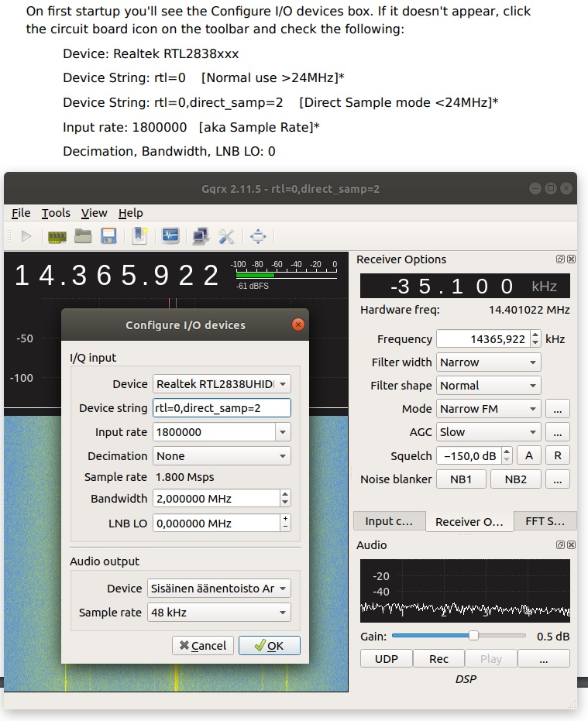588x721 pixels.
Task: Open the Audio output Device dropdown
Action: click(x=219, y=588)
